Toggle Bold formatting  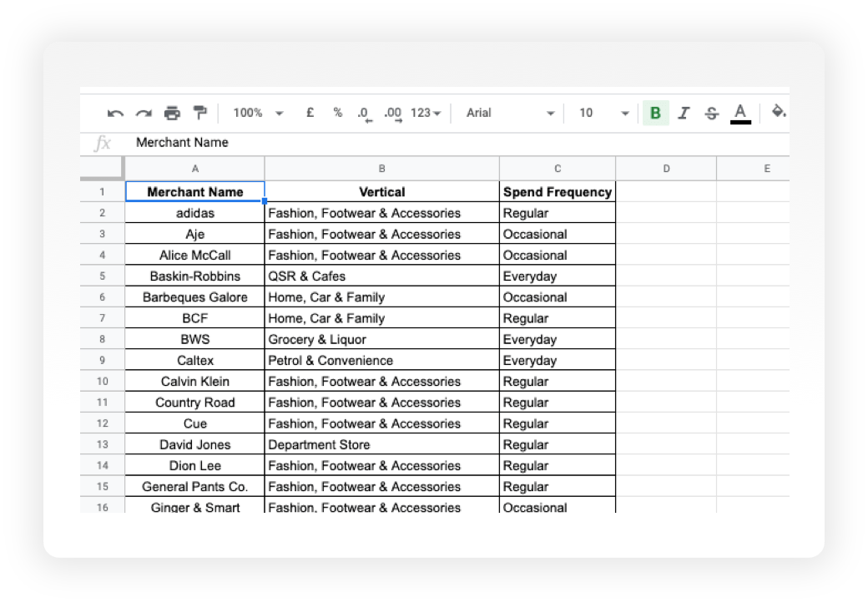tap(655, 113)
